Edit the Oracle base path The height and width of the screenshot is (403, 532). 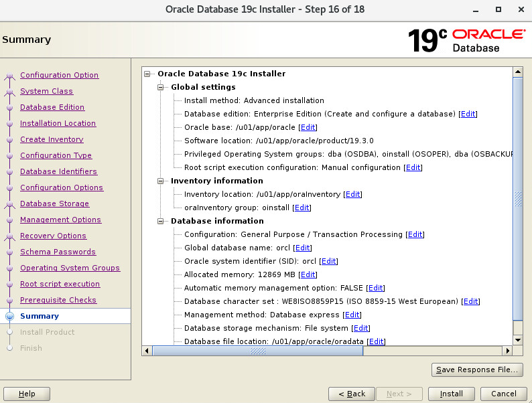coord(308,127)
